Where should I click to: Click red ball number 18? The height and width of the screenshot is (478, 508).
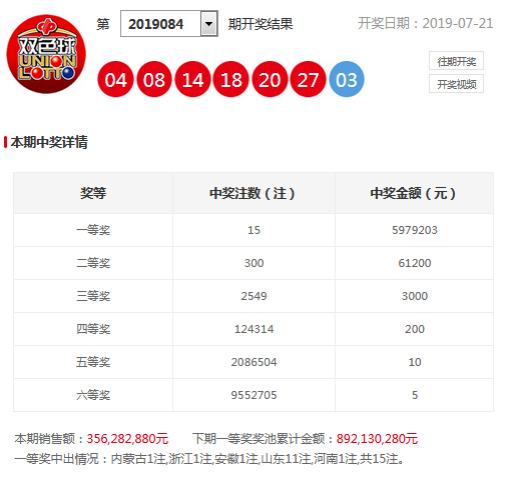(x=231, y=79)
